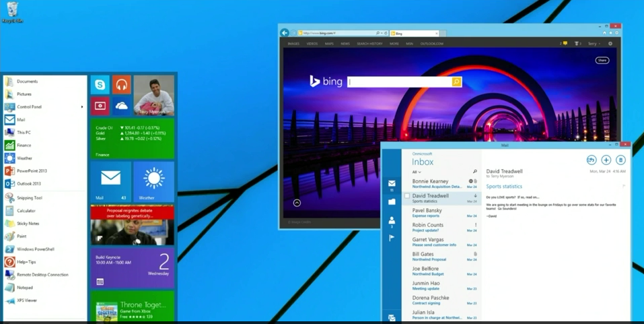Open the Calendar tile showing Build Keynote
The height and width of the screenshot is (324, 644).
coord(133,267)
